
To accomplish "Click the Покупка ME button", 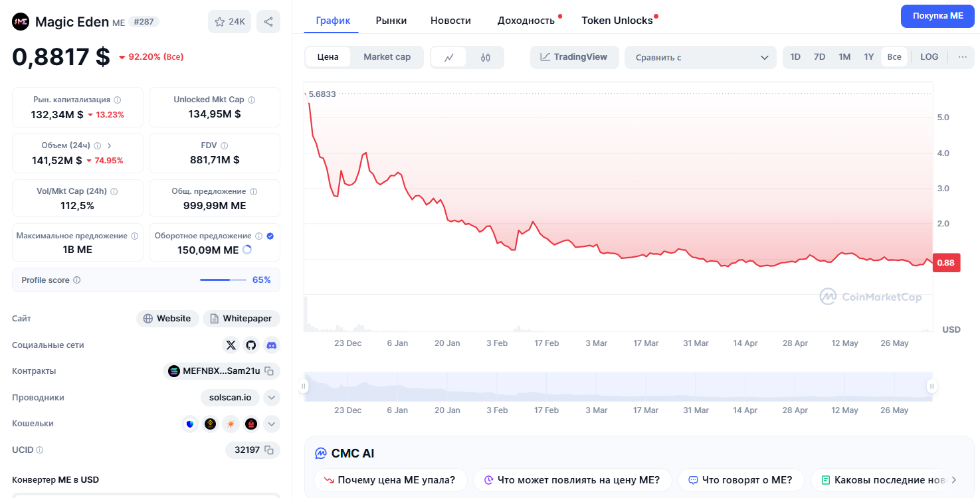I will [x=937, y=16].
